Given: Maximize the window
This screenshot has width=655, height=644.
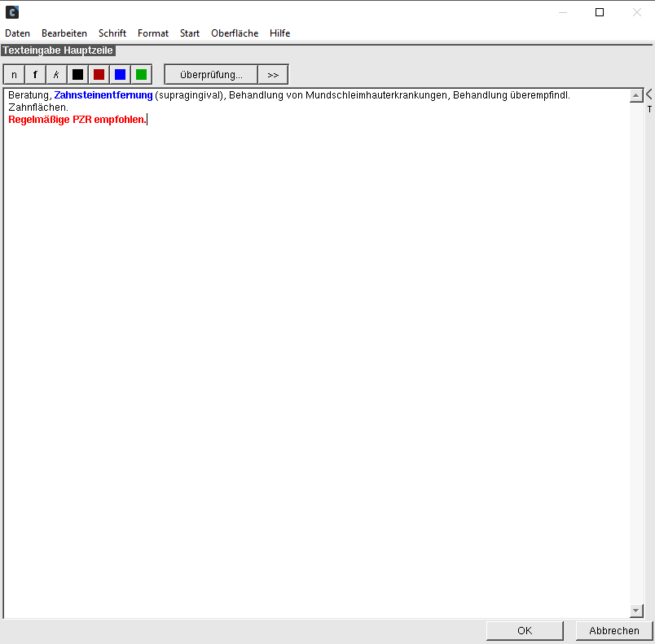Looking at the screenshot, I should click(600, 12).
